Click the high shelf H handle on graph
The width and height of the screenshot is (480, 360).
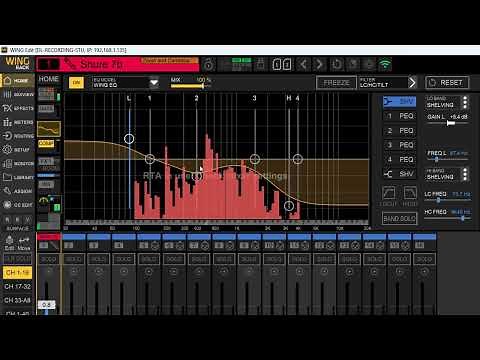pos(289,206)
